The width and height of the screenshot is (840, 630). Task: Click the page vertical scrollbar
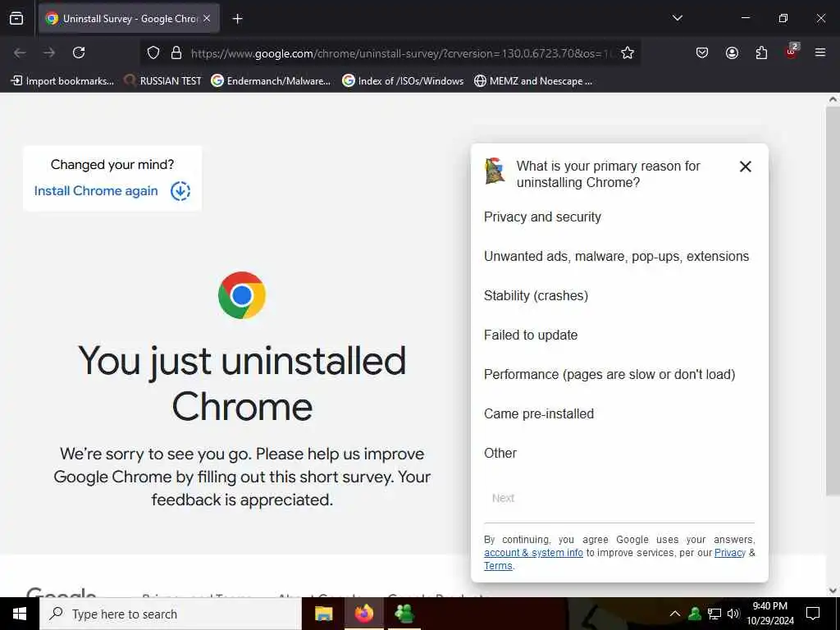pyautogui.click(x=833, y=300)
